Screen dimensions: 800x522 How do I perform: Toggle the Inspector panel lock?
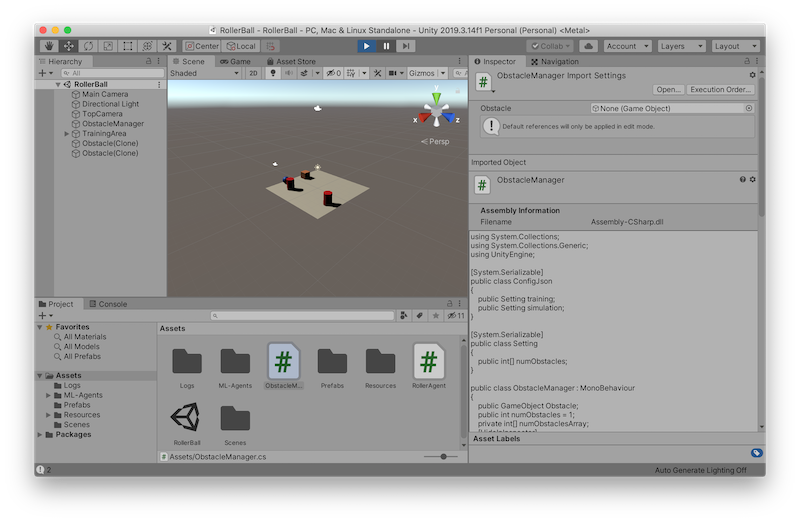click(747, 61)
